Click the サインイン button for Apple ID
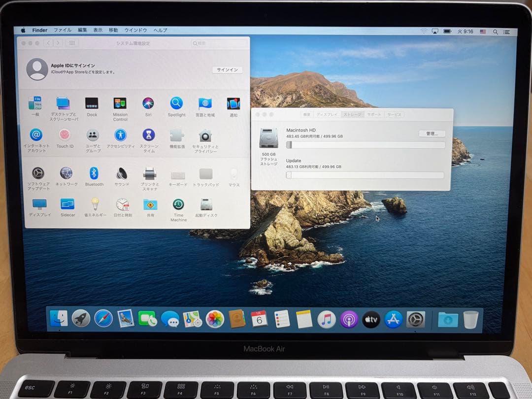The height and width of the screenshot is (399, 532). (227, 70)
